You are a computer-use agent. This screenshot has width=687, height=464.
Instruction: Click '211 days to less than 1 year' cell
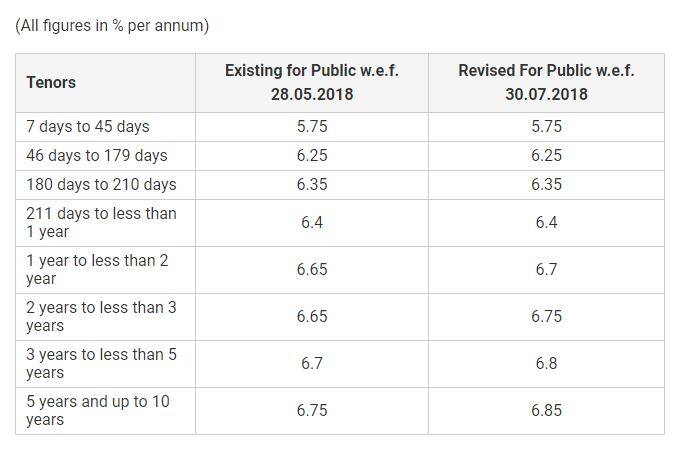[101, 223]
